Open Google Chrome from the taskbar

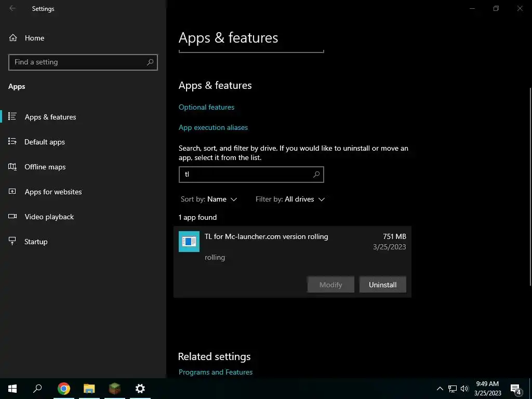point(64,389)
